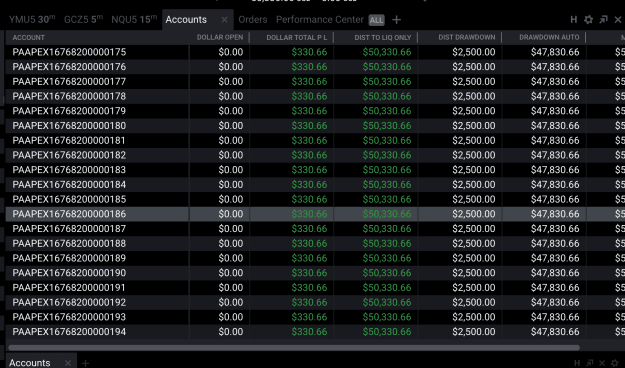Select account PAAPEX1676820000184

[x=69, y=185]
